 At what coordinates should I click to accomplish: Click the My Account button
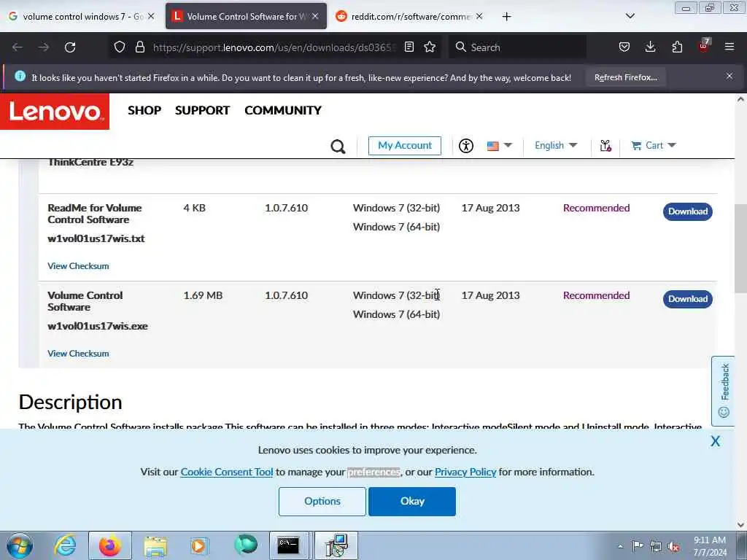(x=404, y=145)
